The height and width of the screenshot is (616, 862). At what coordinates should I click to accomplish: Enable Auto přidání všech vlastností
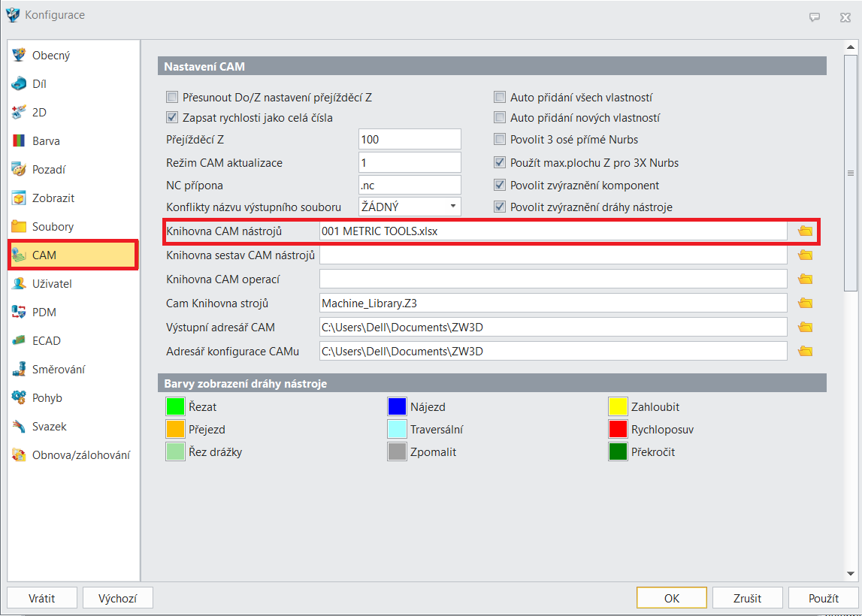(500, 97)
